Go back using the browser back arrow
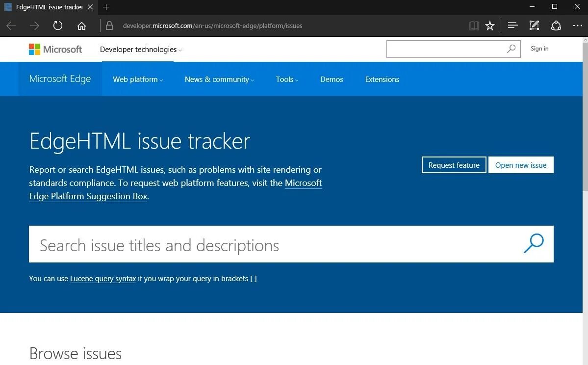 pos(11,26)
